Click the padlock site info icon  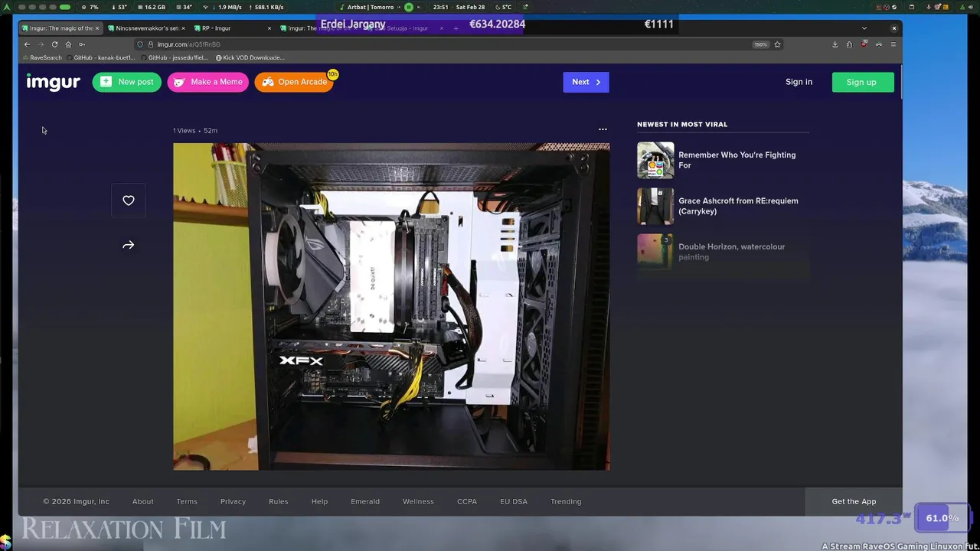pyautogui.click(x=150, y=44)
